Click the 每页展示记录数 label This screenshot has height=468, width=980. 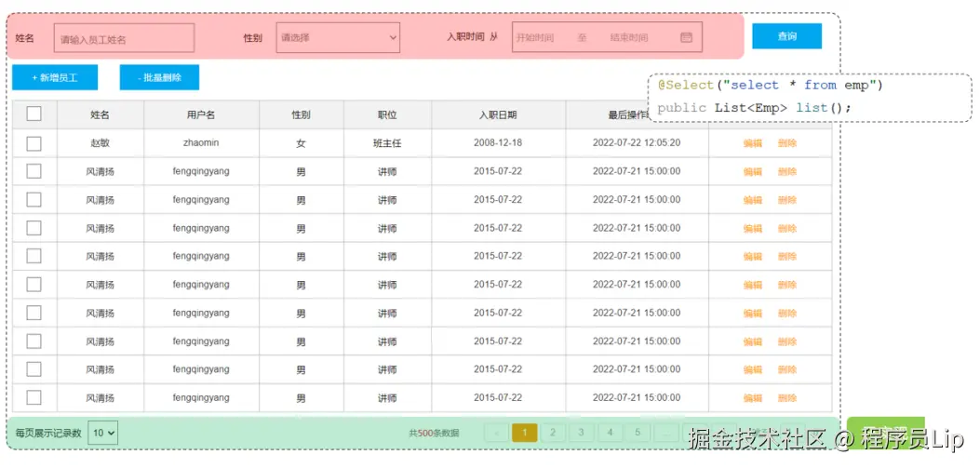[48, 433]
